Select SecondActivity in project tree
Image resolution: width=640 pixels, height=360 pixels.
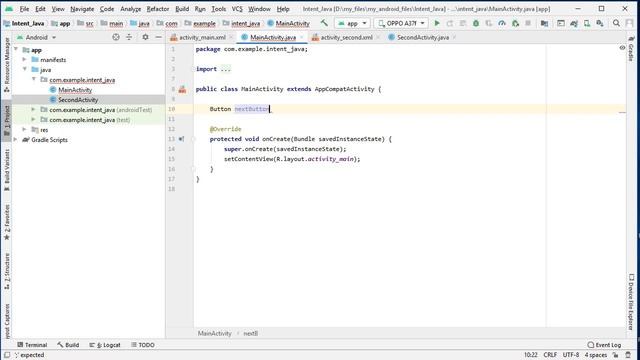[x=78, y=100]
